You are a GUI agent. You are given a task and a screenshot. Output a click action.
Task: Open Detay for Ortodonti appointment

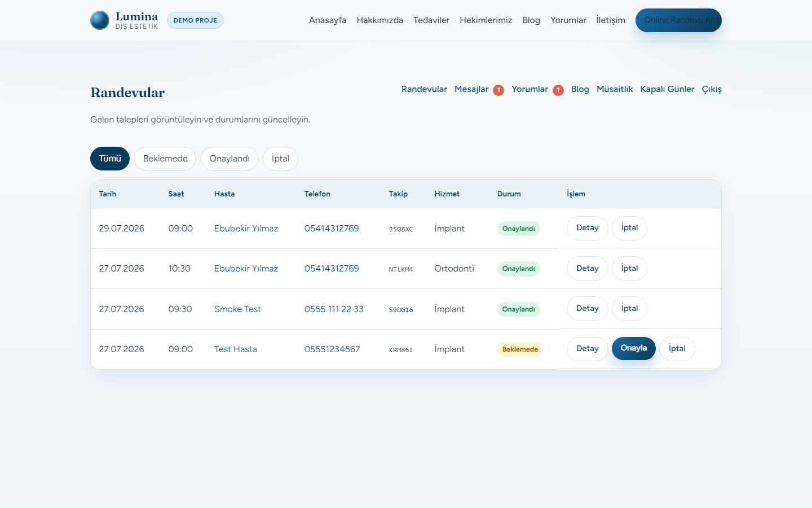pos(588,269)
